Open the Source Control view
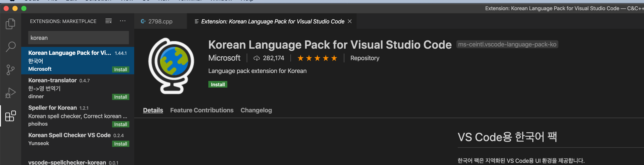This screenshot has height=165, width=644. 11,70
